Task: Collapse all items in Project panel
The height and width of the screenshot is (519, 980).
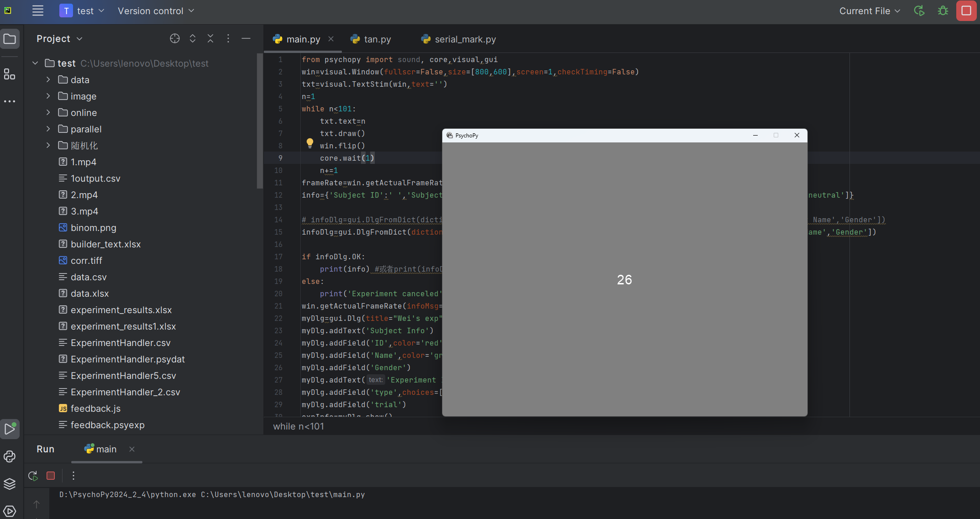Action: point(210,39)
